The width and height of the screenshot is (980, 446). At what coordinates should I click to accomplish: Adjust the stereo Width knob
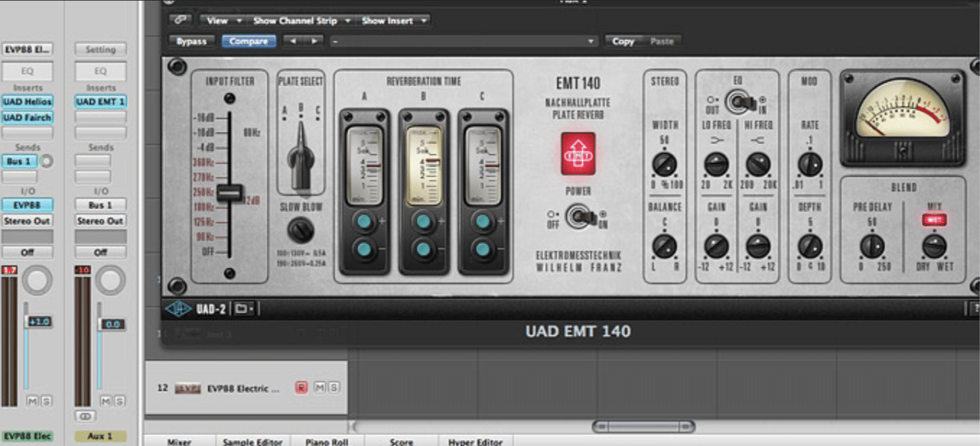click(x=664, y=165)
